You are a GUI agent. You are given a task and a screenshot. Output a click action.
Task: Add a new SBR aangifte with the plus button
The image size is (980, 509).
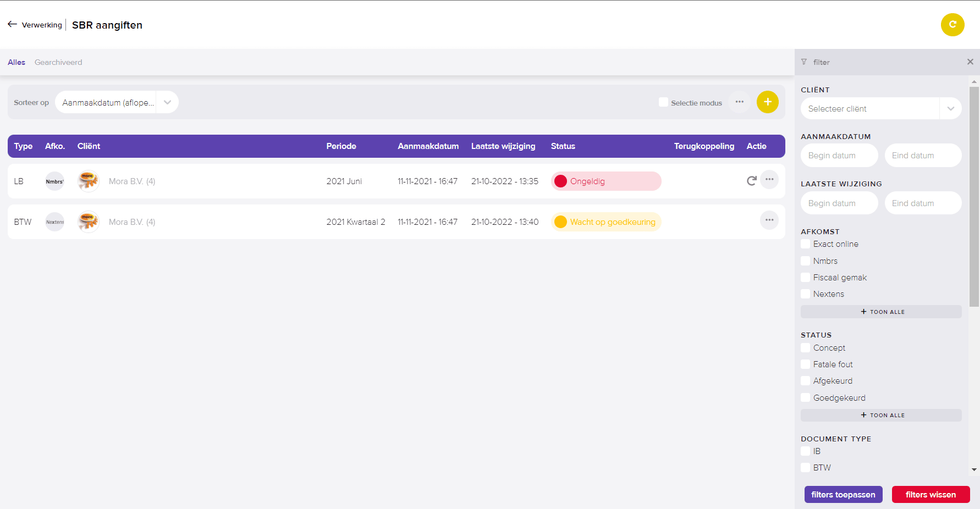(767, 102)
